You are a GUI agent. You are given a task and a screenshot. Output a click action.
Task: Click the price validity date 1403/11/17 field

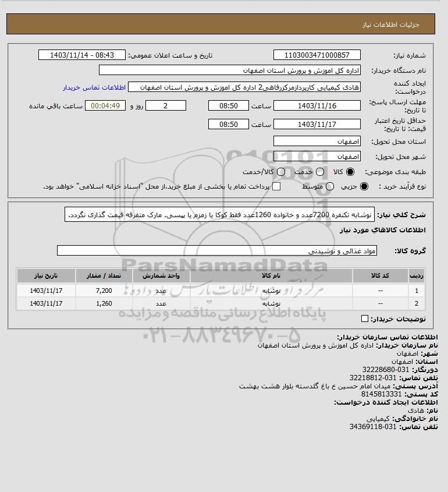click(317, 124)
